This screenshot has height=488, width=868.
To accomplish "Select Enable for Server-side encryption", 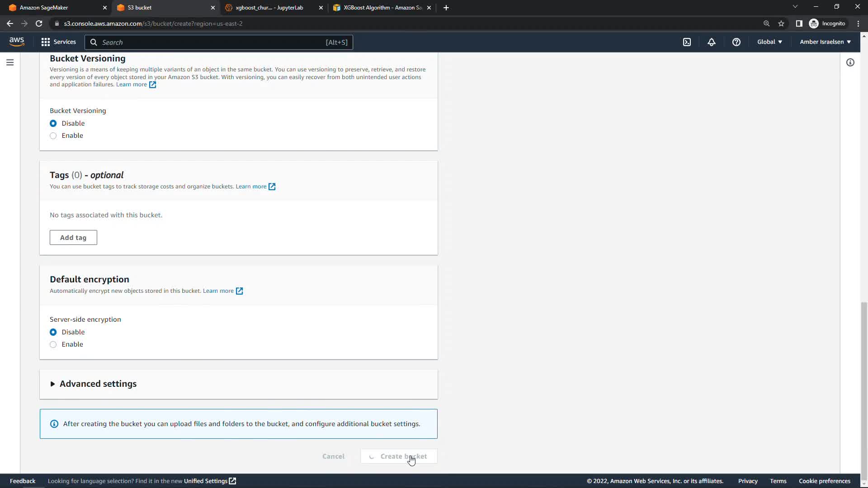I will point(53,344).
